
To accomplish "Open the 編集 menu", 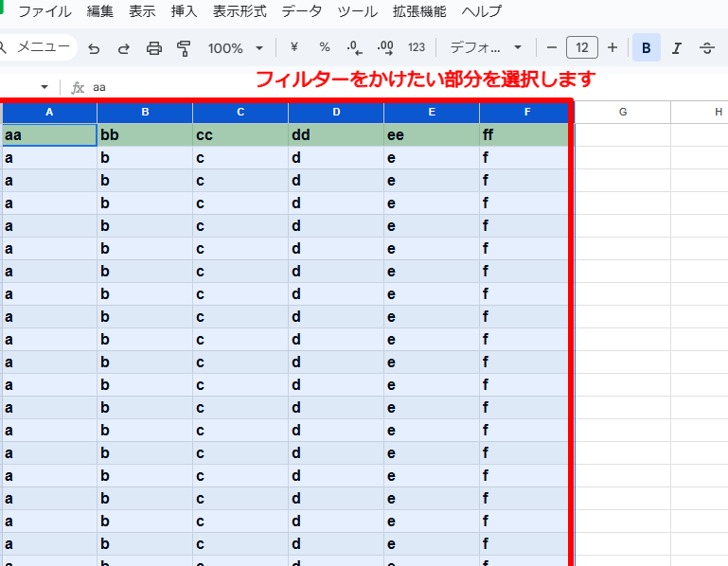I will tap(99, 11).
